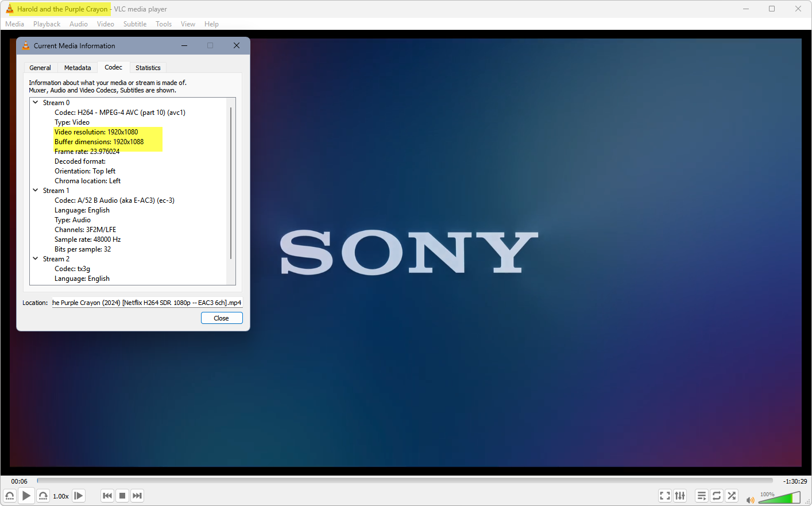
Task: Collapse Stream 0 tree node
Action: (36, 103)
